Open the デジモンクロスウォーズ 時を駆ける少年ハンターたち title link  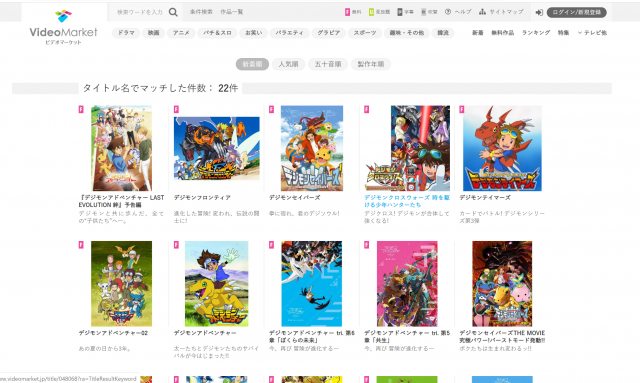[x=407, y=201]
